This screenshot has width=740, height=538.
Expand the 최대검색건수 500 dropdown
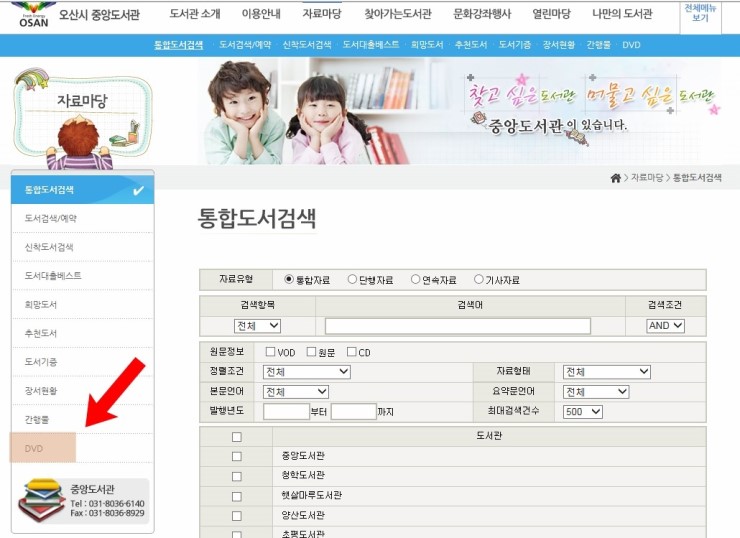[583, 411]
